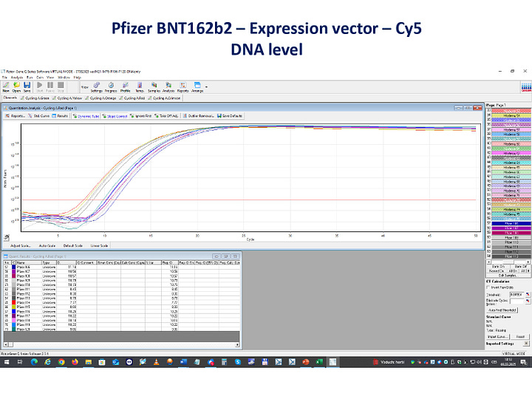Open Google Chrome from taskbar
532x399 pixels.
[x=61, y=362]
